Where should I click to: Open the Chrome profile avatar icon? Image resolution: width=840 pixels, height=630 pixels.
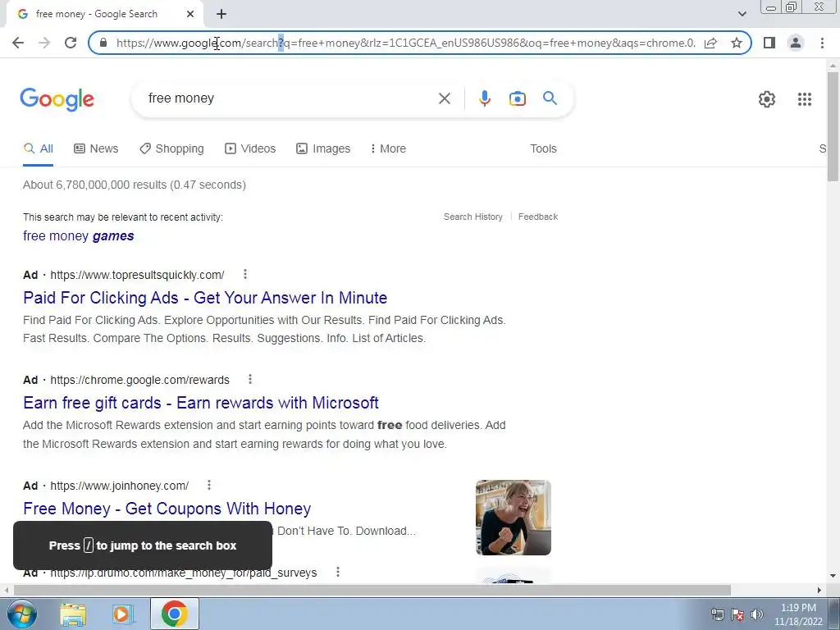tap(796, 43)
